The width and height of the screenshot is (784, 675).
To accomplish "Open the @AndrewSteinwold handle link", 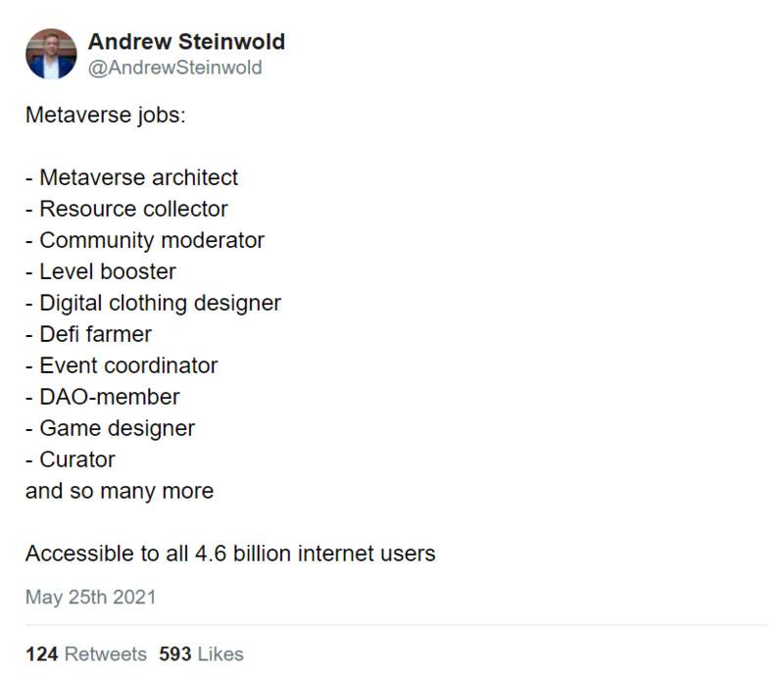I will [x=175, y=68].
